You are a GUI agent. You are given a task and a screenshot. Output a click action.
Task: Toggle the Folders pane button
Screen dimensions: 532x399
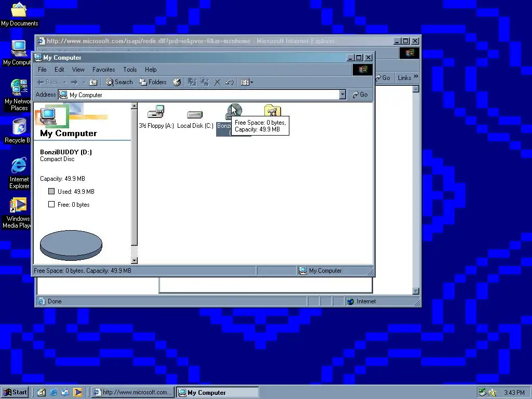pos(153,82)
